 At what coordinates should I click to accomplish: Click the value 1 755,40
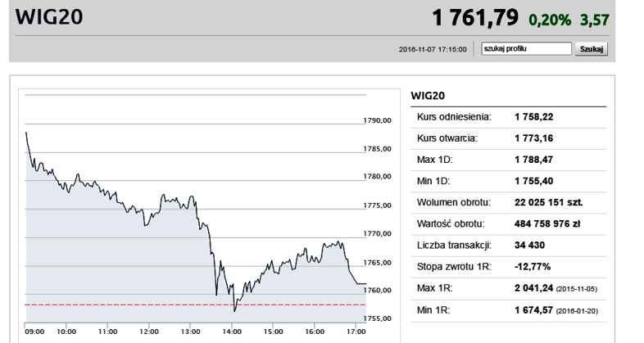pyautogui.click(x=533, y=181)
